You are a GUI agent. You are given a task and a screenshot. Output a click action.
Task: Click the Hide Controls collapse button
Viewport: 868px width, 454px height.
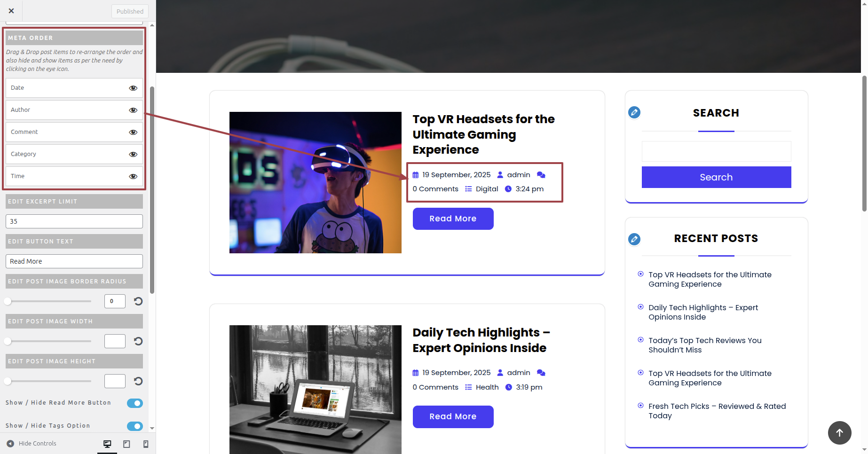(x=32, y=444)
